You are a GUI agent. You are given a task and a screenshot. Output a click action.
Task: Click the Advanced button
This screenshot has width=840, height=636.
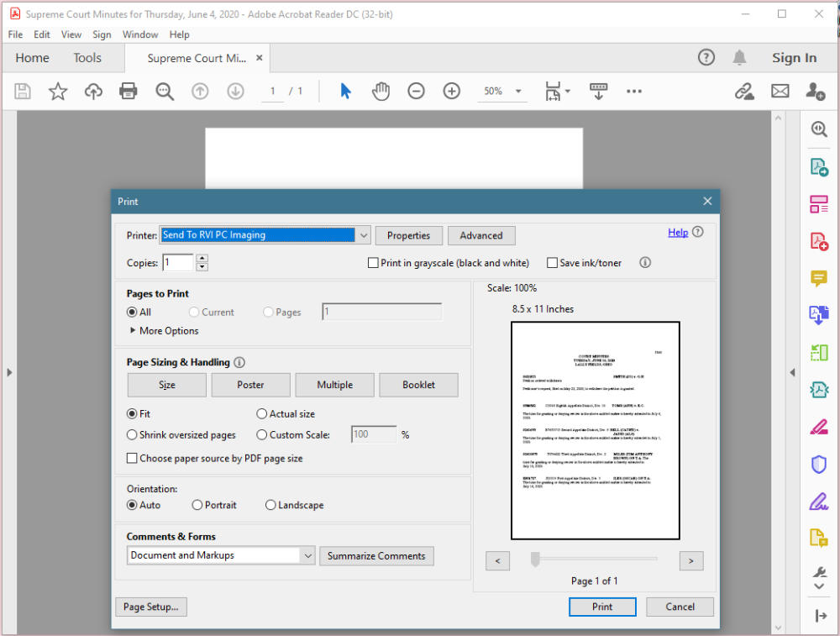(x=481, y=236)
